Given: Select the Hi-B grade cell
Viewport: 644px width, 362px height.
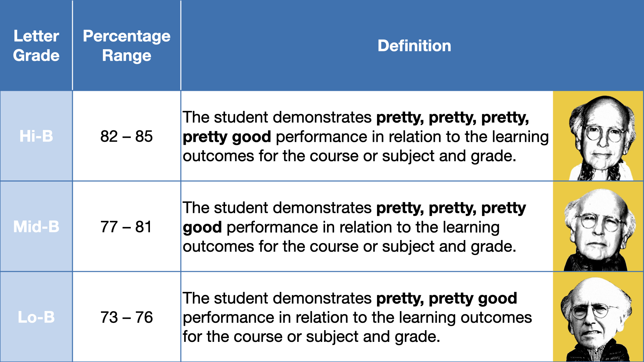Looking at the screenshot, I should tap(36, 136).
